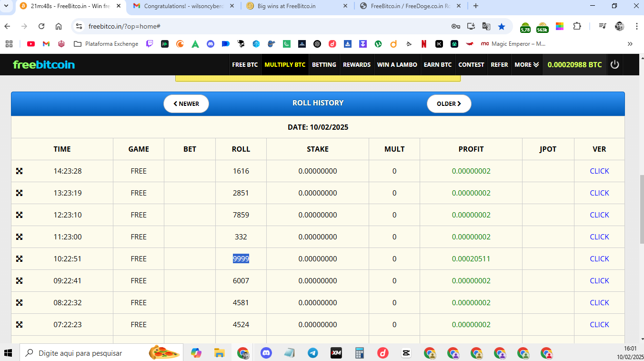
Task: Click the expand icon for 08:22:32 row
Action: click(19, 303)
